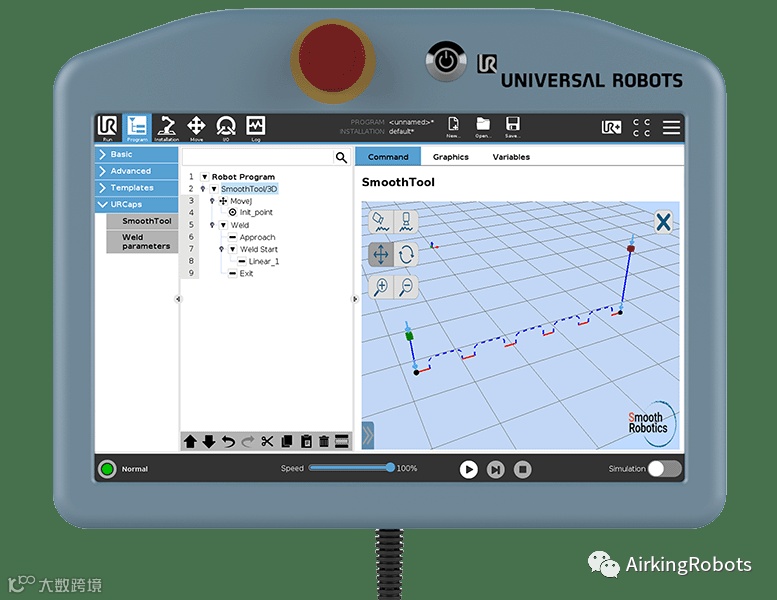Select the pan view tool

381,255
